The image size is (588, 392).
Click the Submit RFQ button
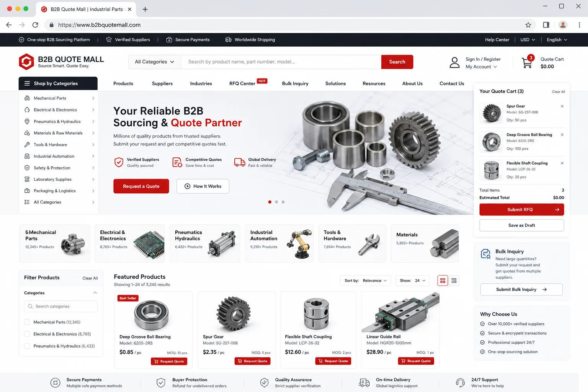521,209
